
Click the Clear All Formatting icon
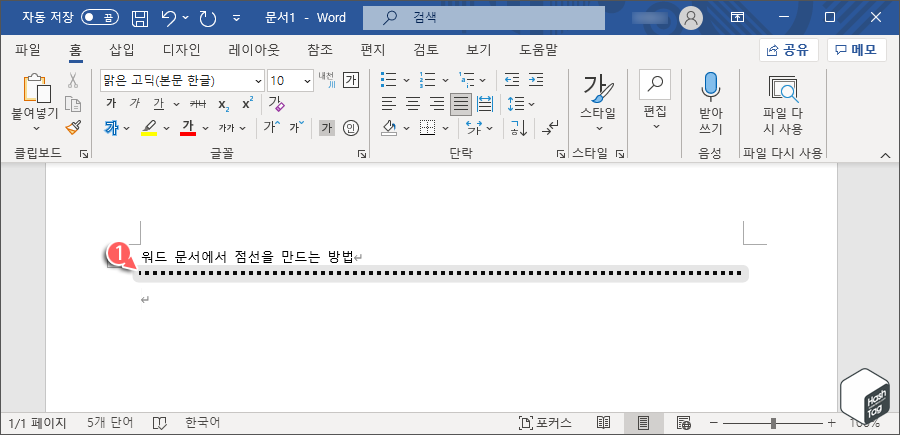[x=277, y=104]
